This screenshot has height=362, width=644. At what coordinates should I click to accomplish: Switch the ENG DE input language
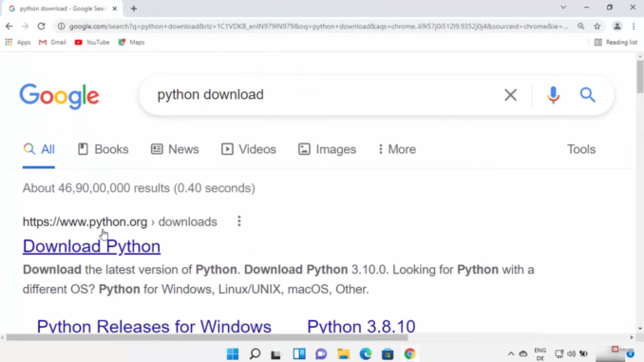[x=540, y=353]
